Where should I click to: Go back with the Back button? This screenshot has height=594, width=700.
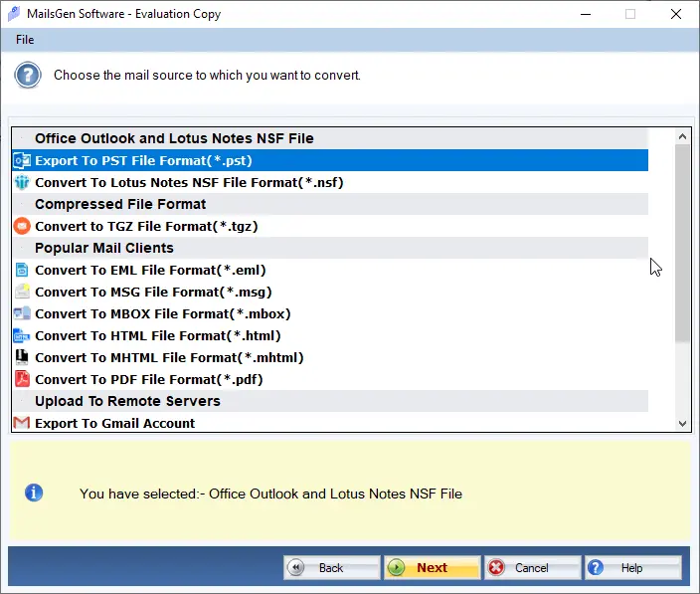[332, 568]
